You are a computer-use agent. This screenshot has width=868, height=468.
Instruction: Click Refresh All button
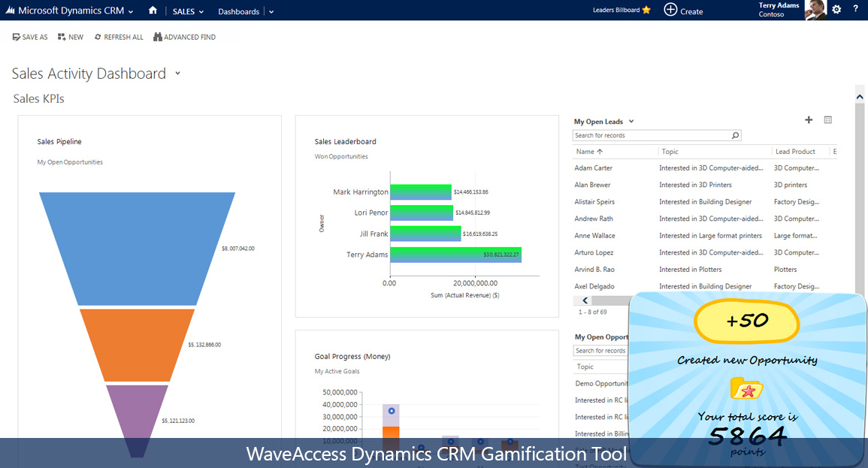(x=119, y=37)
